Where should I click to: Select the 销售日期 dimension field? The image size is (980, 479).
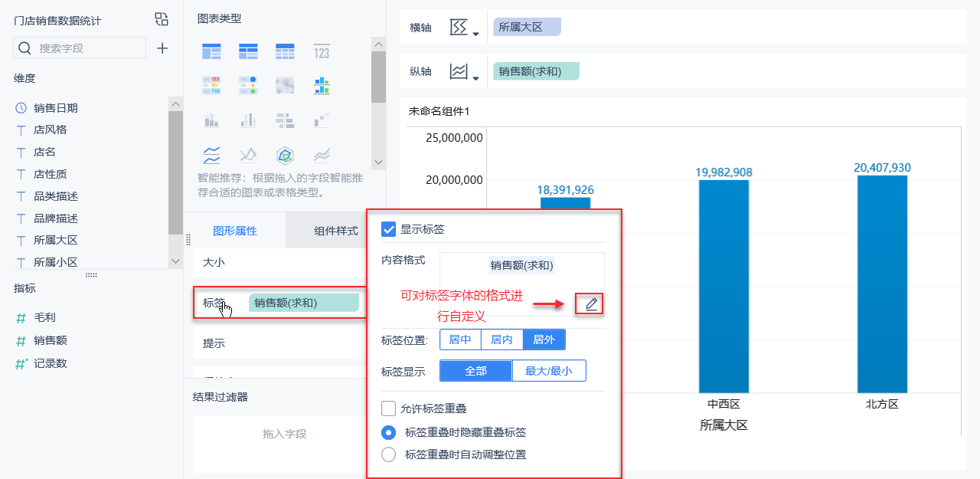tap(55, 108)
